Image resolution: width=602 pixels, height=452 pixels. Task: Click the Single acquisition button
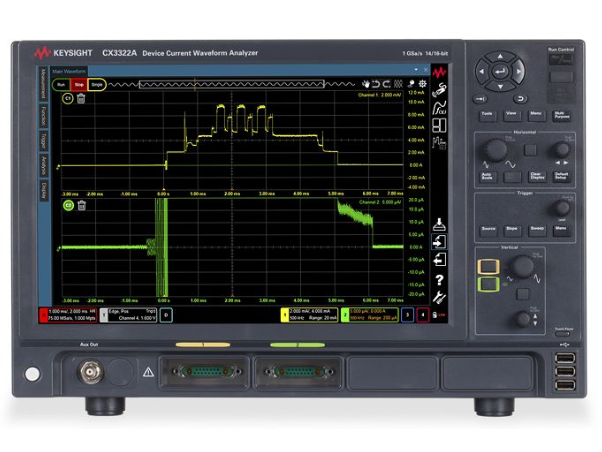click(97, 84)
